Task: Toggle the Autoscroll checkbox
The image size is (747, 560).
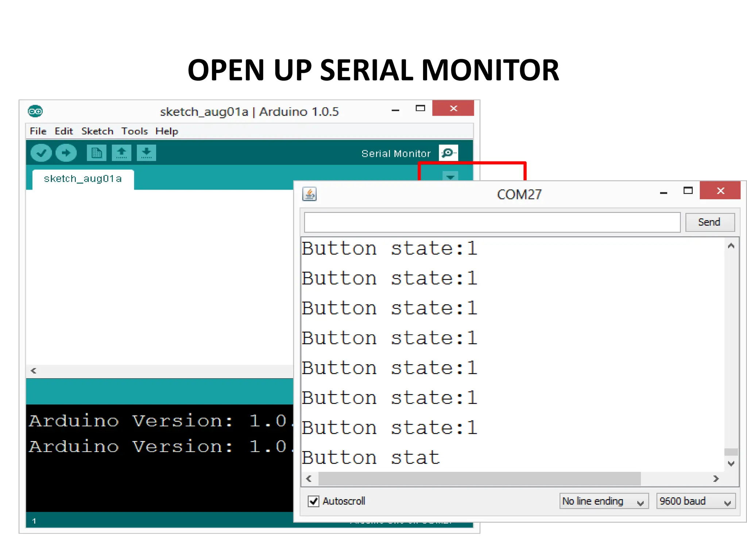Action: pos(313,501)
